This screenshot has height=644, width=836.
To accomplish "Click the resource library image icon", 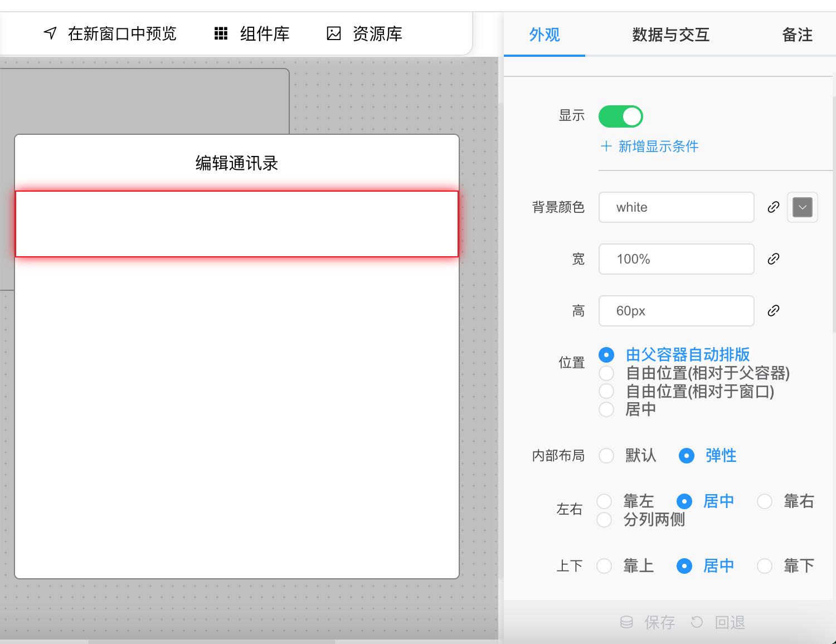I will pos(333,33).
